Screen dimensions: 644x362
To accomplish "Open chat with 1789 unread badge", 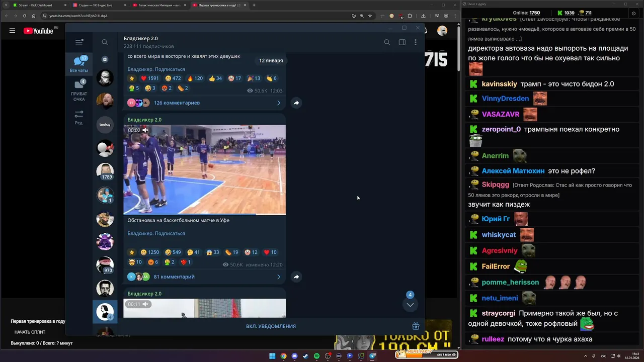I will 105,171.
